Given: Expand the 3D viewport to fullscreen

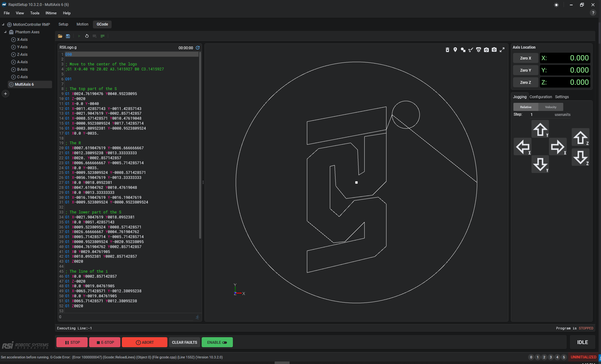Looking at the screenshot, I should [x=502, y=50].
